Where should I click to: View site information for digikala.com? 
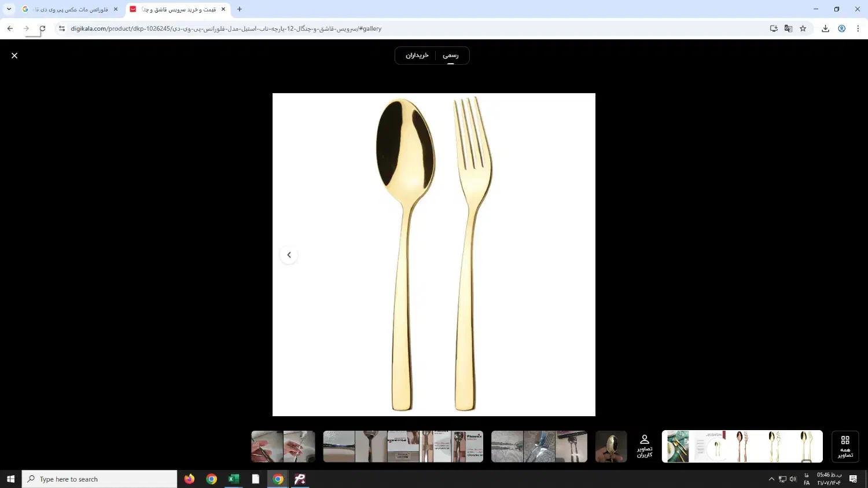tap(62, 28)
